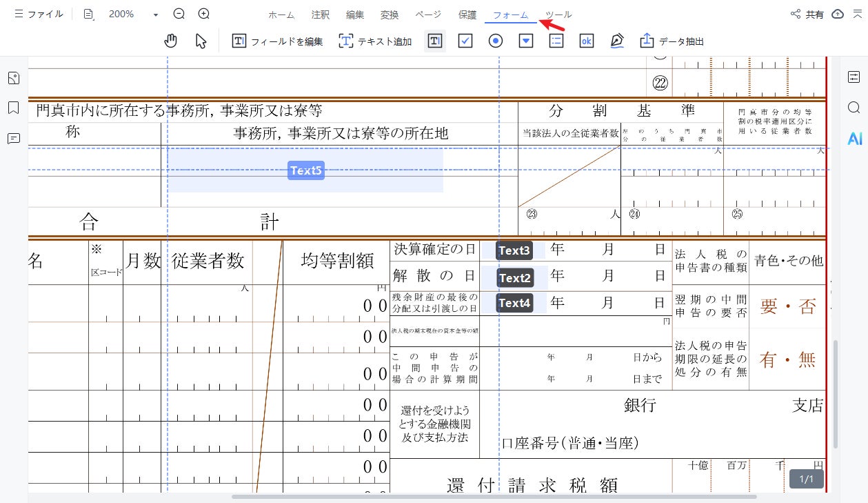The width and height of the screenshot is (868, 503).
Task: Zoom out with the minus icon
Action: pos(179,14)
